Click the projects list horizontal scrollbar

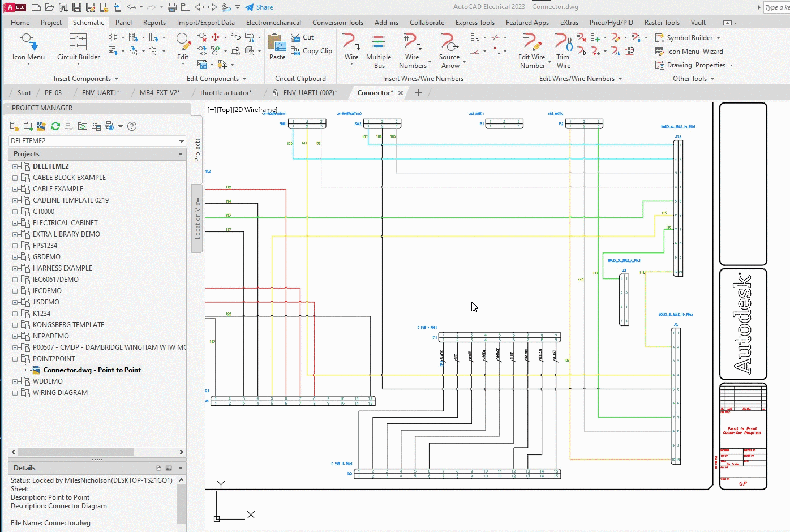click(76, 452)
